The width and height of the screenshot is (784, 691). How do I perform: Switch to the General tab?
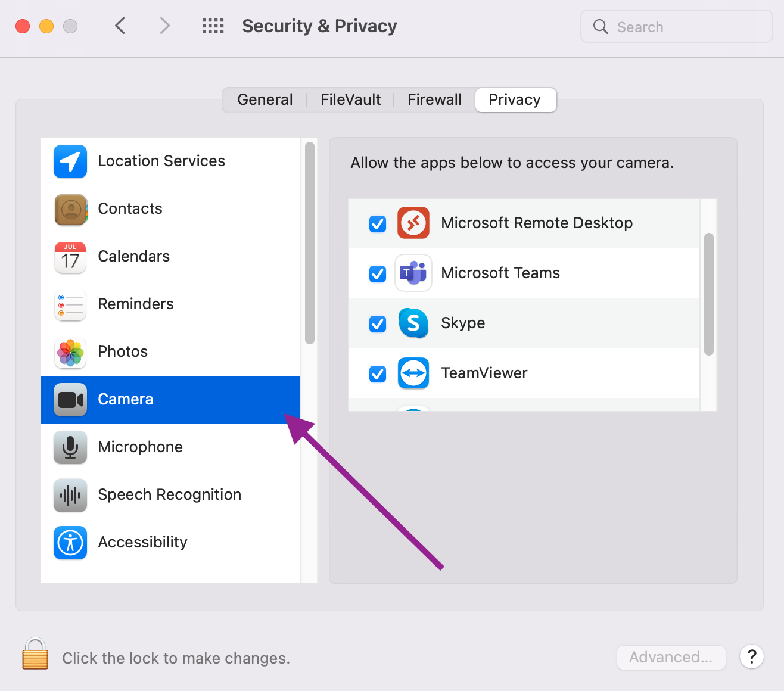tap(265, 99)
